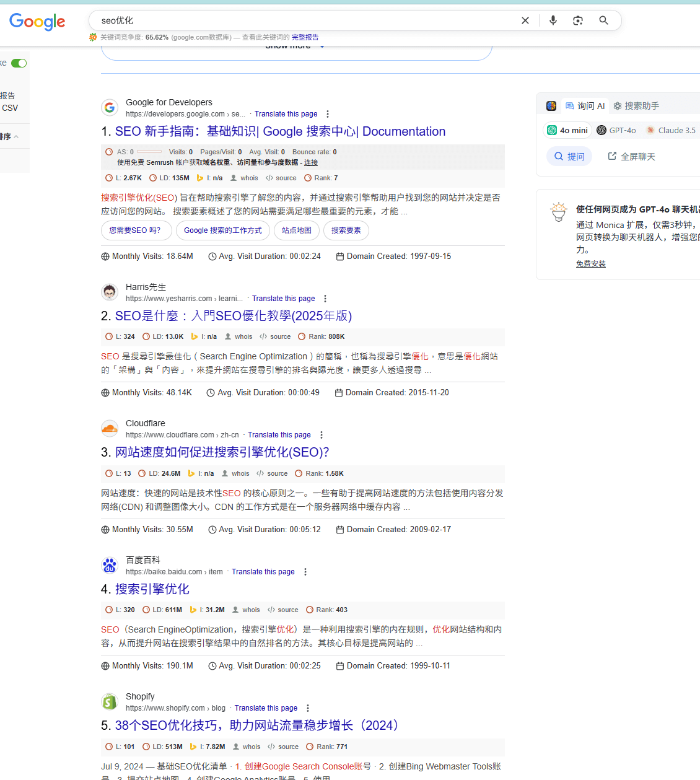Click the AS authority score progress bar
Image resolution: width=700 pixels, height=780 pixels.
151,152
